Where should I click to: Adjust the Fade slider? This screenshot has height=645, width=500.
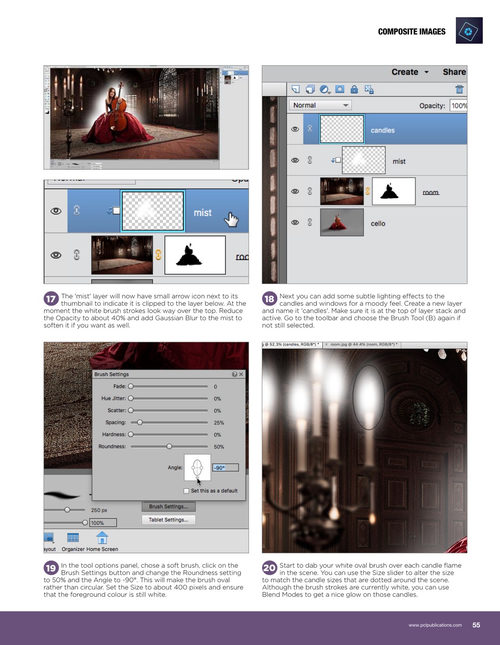point(131,386)
